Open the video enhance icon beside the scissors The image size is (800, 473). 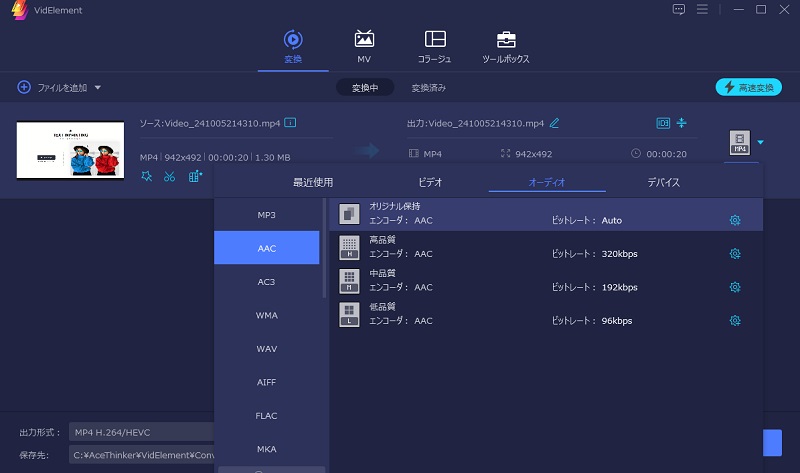[x=195, y=177]
